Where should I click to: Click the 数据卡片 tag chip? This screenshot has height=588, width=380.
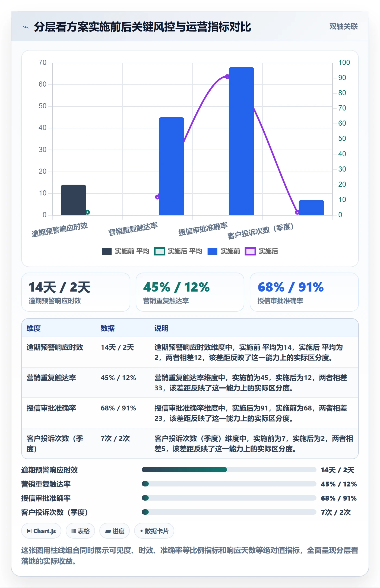(154, 531)
